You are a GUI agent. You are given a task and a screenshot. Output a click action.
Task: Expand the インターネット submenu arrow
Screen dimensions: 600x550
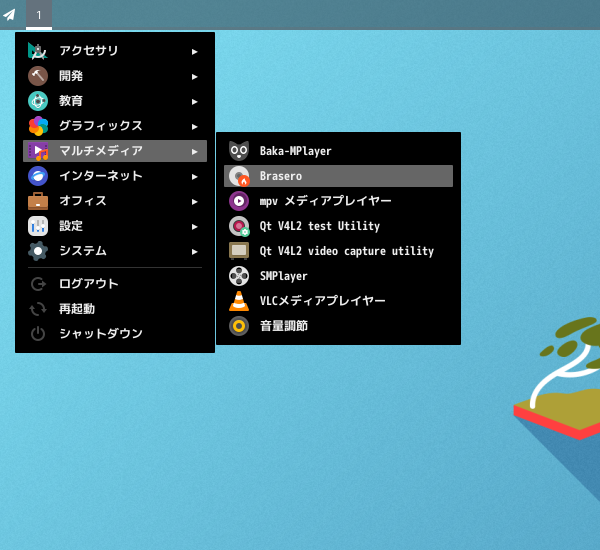point(194,177)
